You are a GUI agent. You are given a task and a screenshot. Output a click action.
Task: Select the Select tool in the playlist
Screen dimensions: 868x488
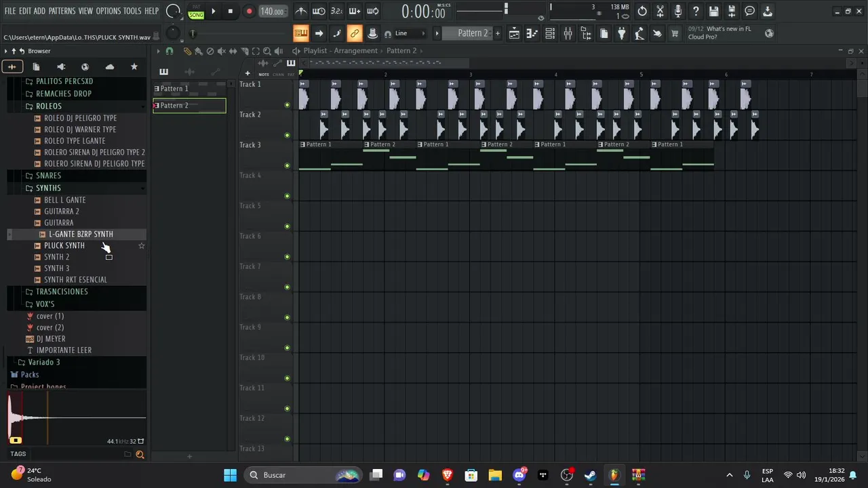(x=256, y=51)
